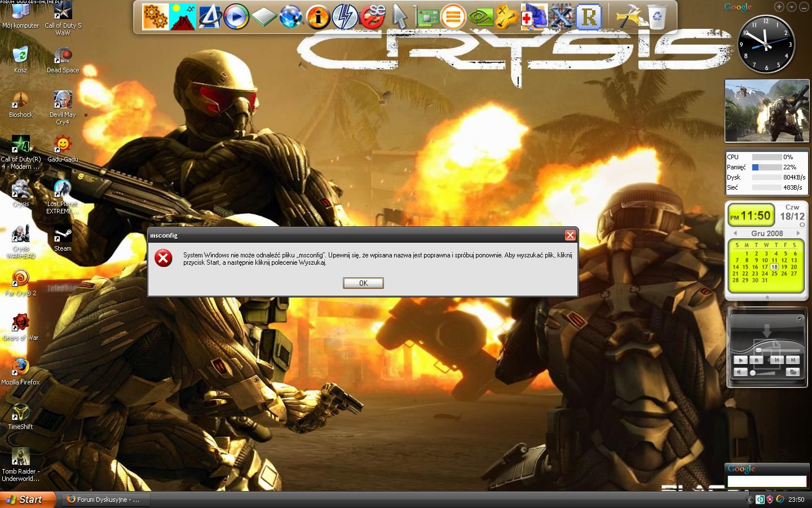Open the gears settings icon in dock
The height and width of the screenshot is (508, 812).
pos(155,16)
